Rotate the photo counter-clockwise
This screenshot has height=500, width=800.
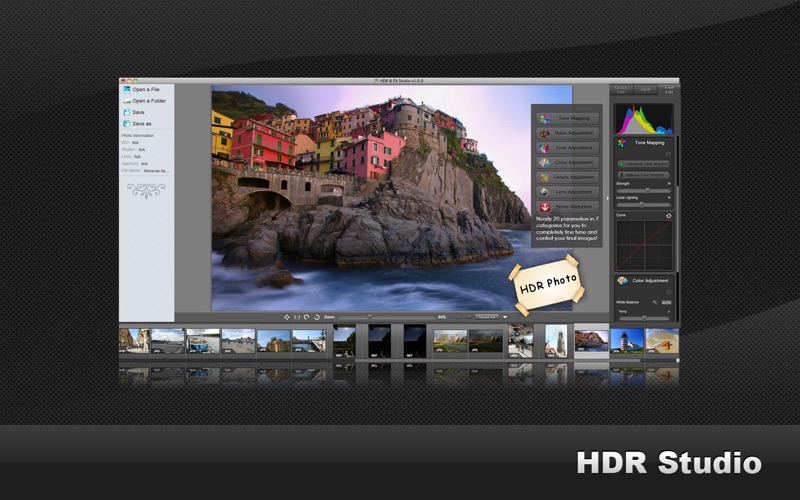(307, 317)
